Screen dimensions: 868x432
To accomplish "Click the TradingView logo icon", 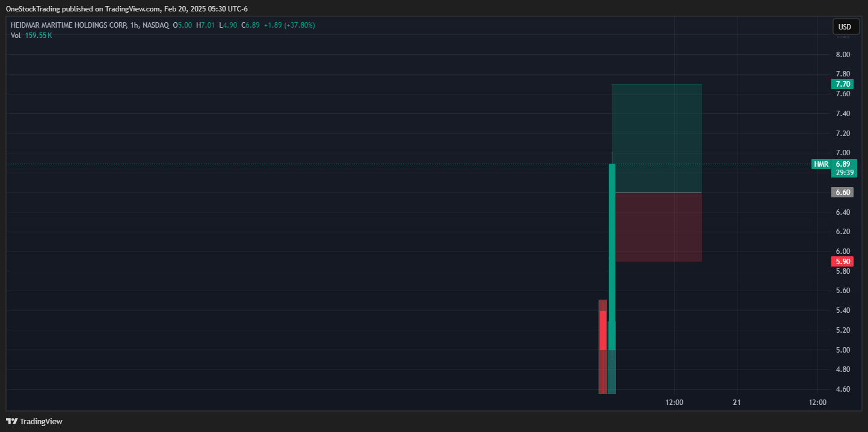I will [11, 421].
